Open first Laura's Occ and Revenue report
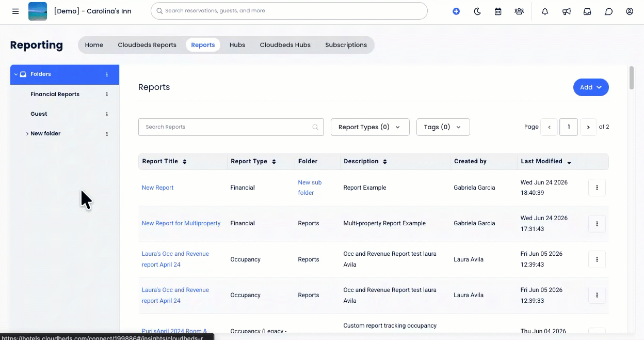This screenshot has width=644, height=340. [175, 259]
